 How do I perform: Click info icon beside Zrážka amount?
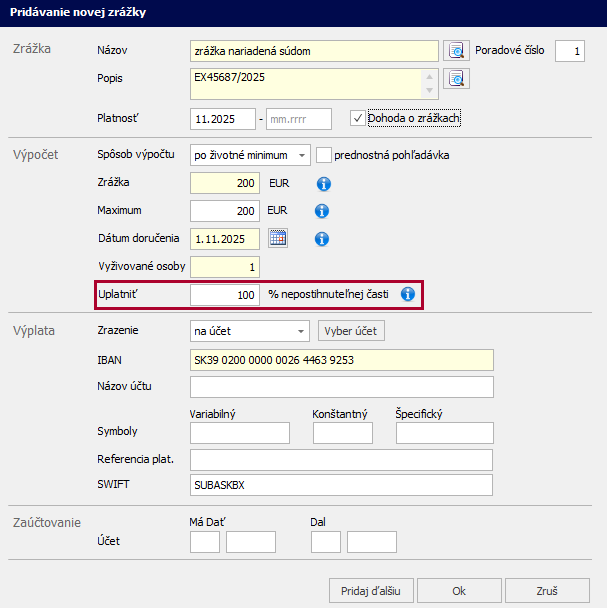click(x=322, y=184)
